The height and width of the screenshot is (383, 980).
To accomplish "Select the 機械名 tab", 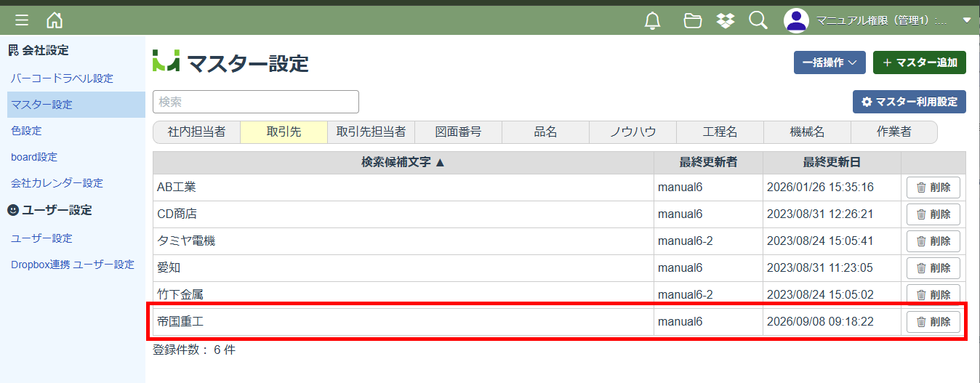I will click(807, 132).
